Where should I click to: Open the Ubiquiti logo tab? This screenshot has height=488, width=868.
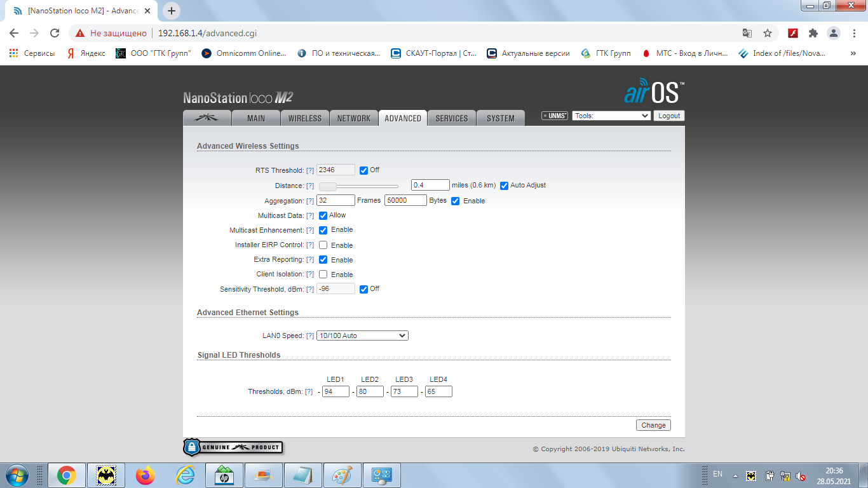tap(207, 118)
